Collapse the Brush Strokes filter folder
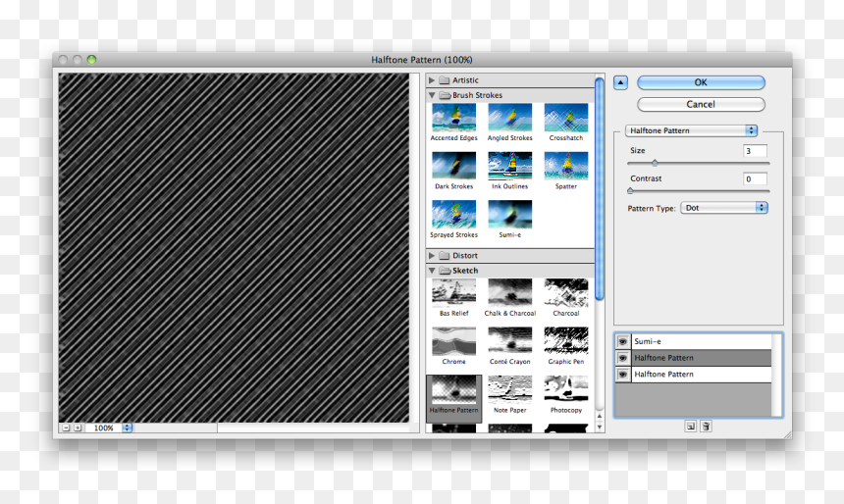Image resolution: width=844 pixels, height=504 pixels. 432,95
